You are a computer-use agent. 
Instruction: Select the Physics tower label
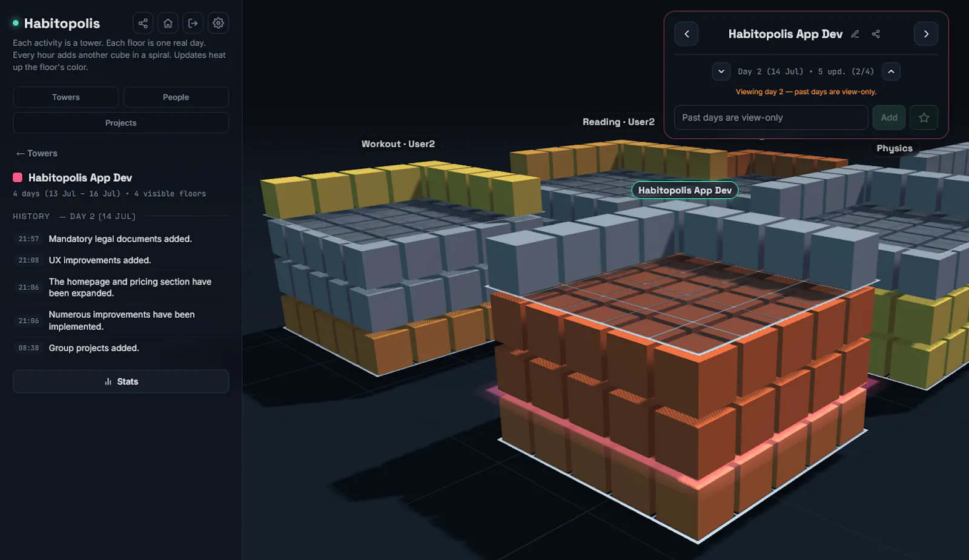(895, 148)
